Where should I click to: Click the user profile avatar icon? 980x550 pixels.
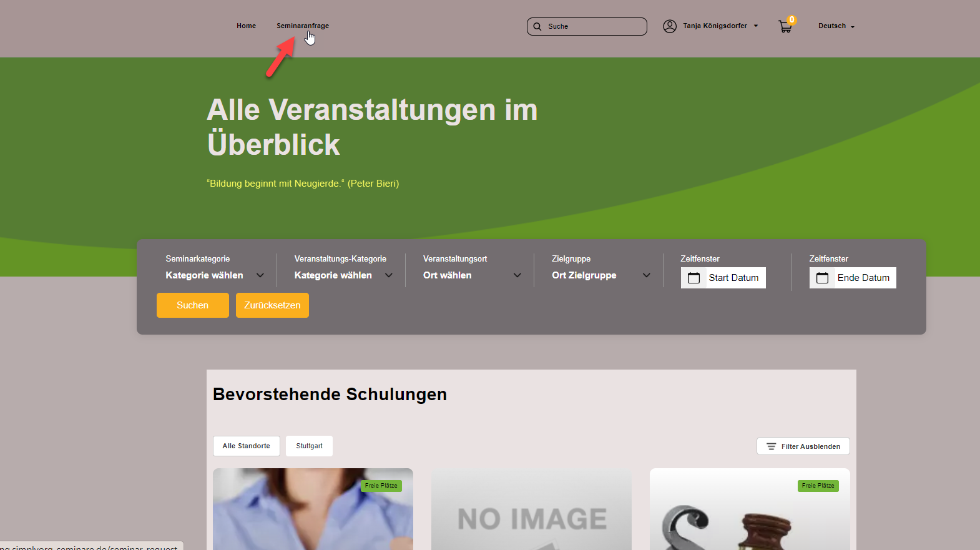tap(670, 26)
